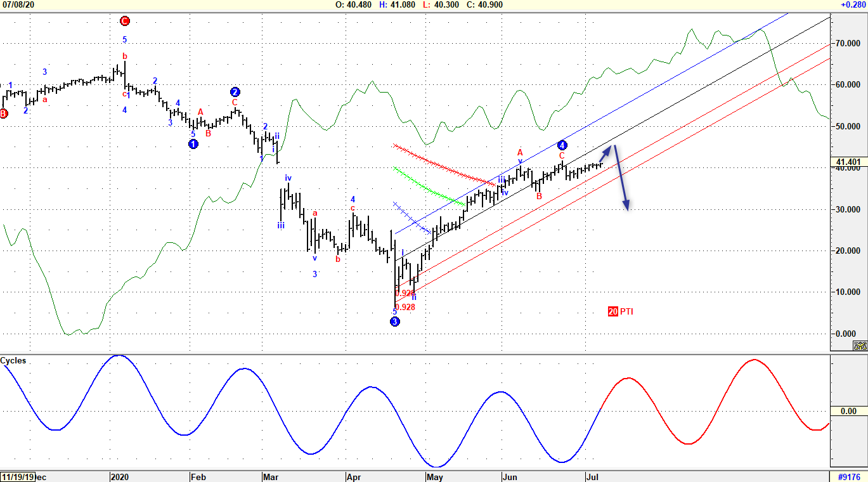Click the scale icon below the price axis
Image resolution: width=868 pixels, height=482 pixels.
click(x=860, y=346)
